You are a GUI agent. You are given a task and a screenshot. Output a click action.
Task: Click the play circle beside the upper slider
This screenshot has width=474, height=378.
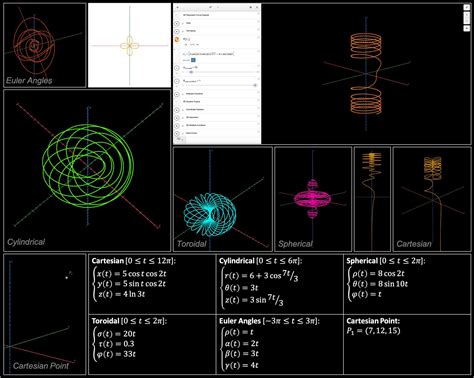177,68
